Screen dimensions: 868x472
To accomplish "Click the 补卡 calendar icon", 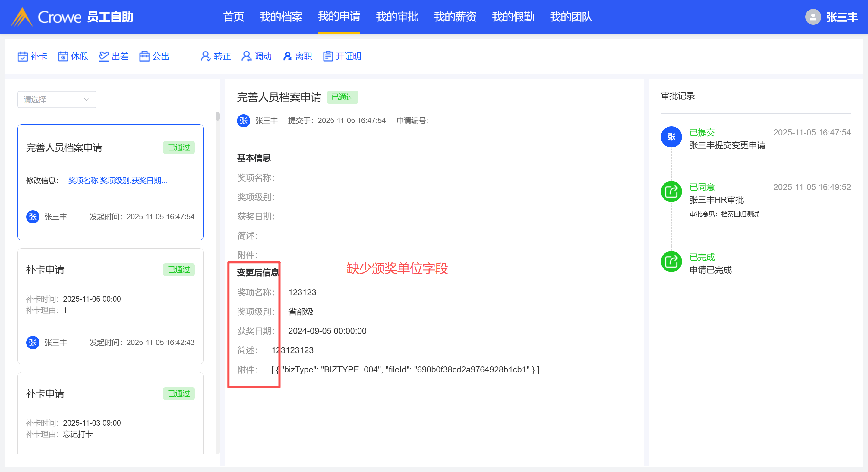I will (23, 56).
